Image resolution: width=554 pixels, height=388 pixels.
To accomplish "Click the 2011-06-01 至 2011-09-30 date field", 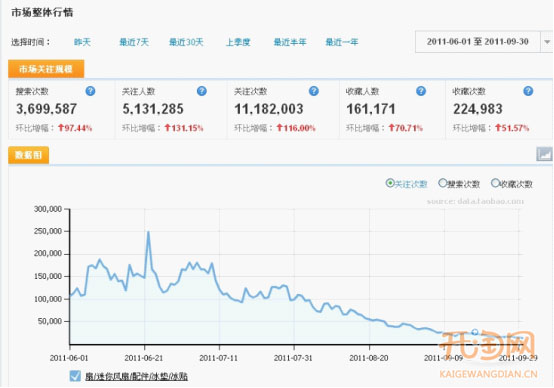I will pos(478,42).
